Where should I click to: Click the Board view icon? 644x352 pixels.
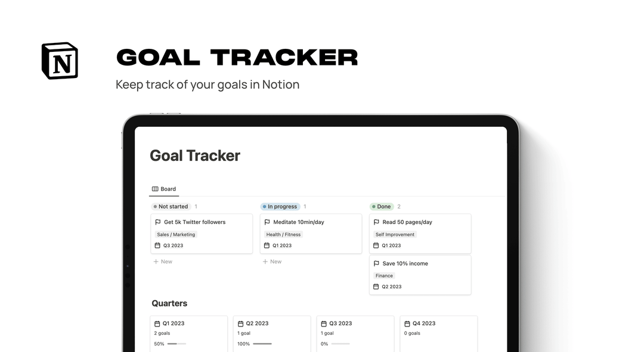coord(156,189)
